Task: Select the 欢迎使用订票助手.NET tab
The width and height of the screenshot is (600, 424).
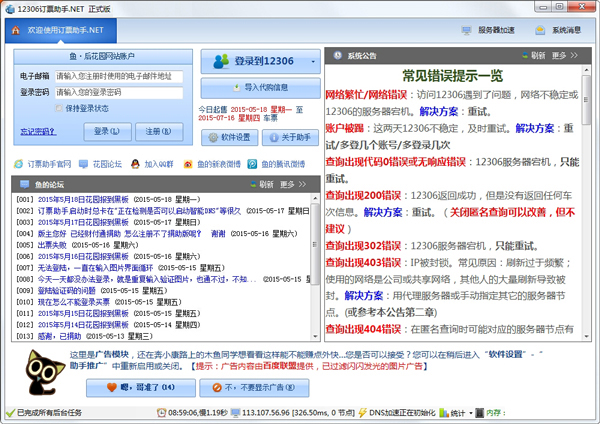Action: 61,30
